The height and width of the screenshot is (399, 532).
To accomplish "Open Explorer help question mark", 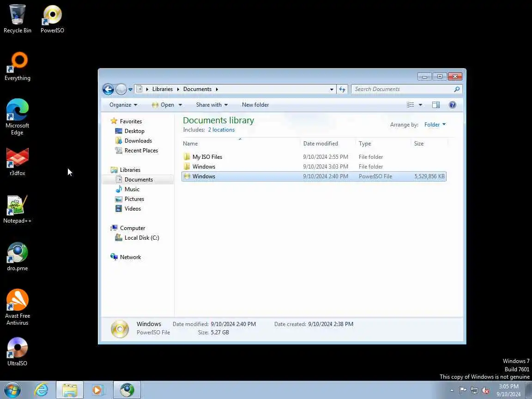I will tap(452, 105).
